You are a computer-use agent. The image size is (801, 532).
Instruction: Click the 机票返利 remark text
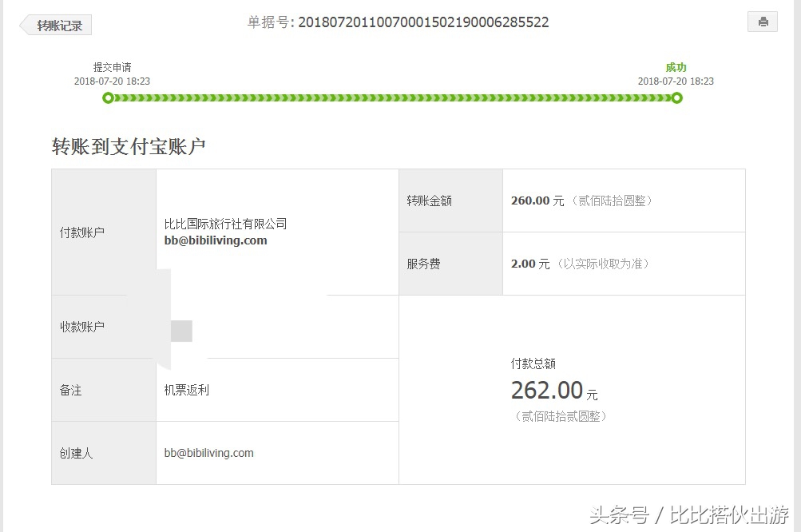[x=184, y=389]
